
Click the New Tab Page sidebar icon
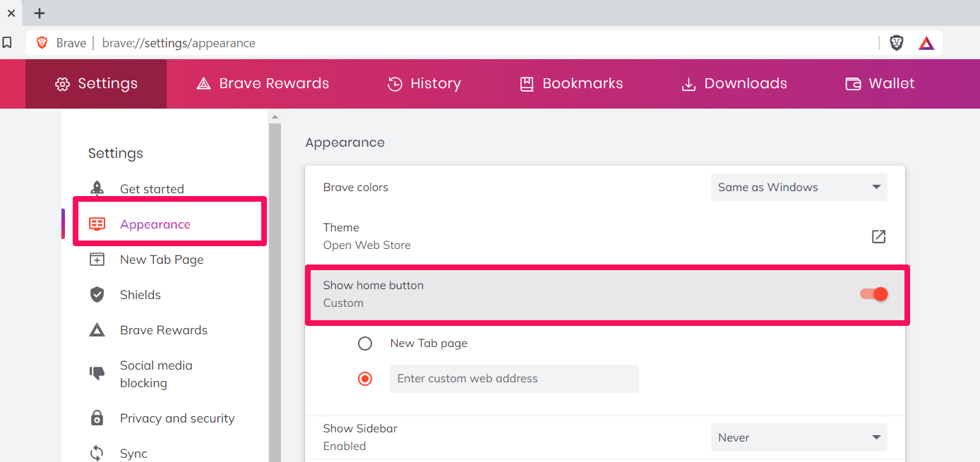(x=97, y=260)
